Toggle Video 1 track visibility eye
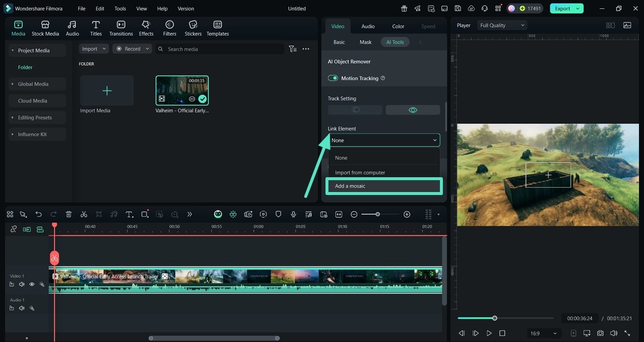This screenshot has width=644, height=342. coord(32,284)
